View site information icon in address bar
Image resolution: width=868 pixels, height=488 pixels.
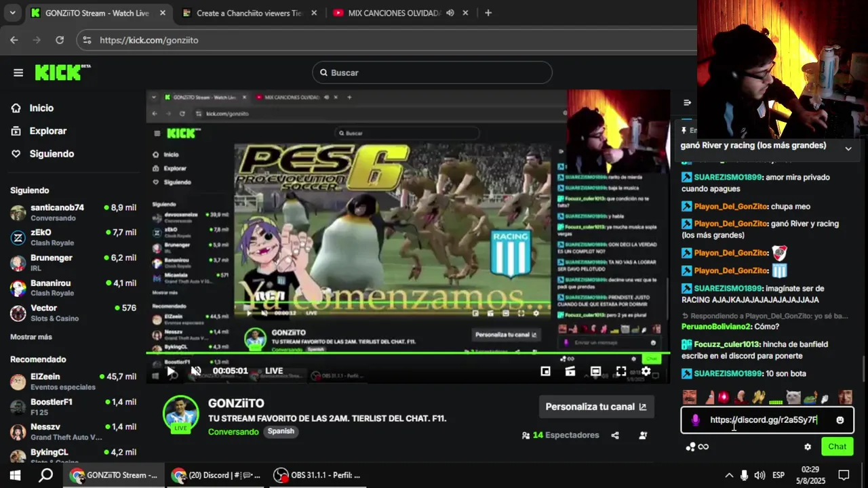(x=87, y=40)
